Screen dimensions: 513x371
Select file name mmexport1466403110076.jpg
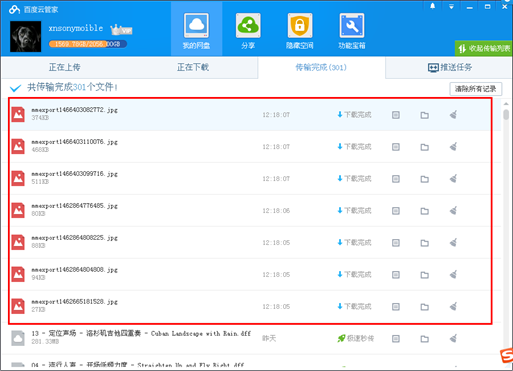(74, 142)
